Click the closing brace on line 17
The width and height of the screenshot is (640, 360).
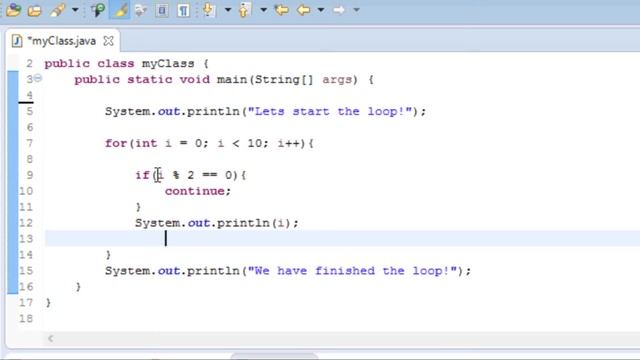(x=49, y=302)
